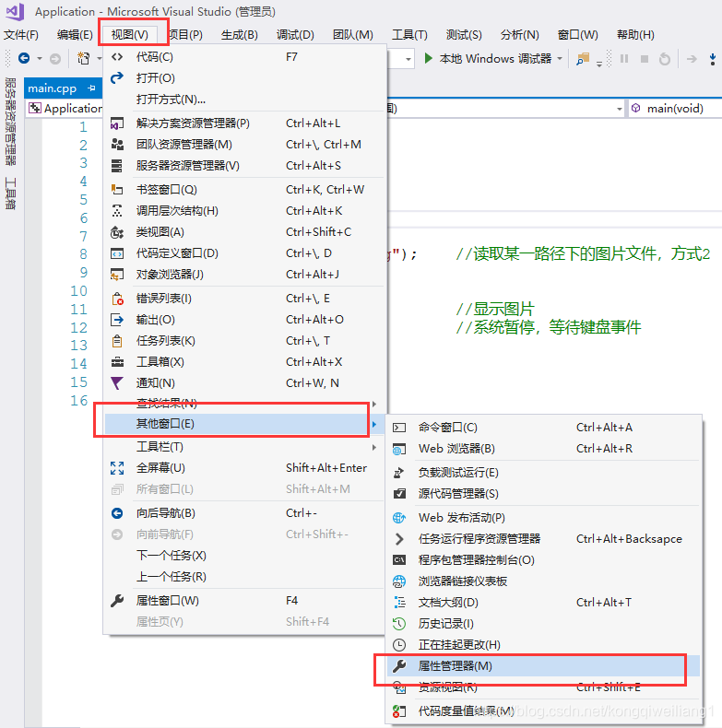Open dropdown next to navigate backward
Image resolution: width=722 pixels, height=728 pixels.
pyautogui.click(x=40, y=58)
